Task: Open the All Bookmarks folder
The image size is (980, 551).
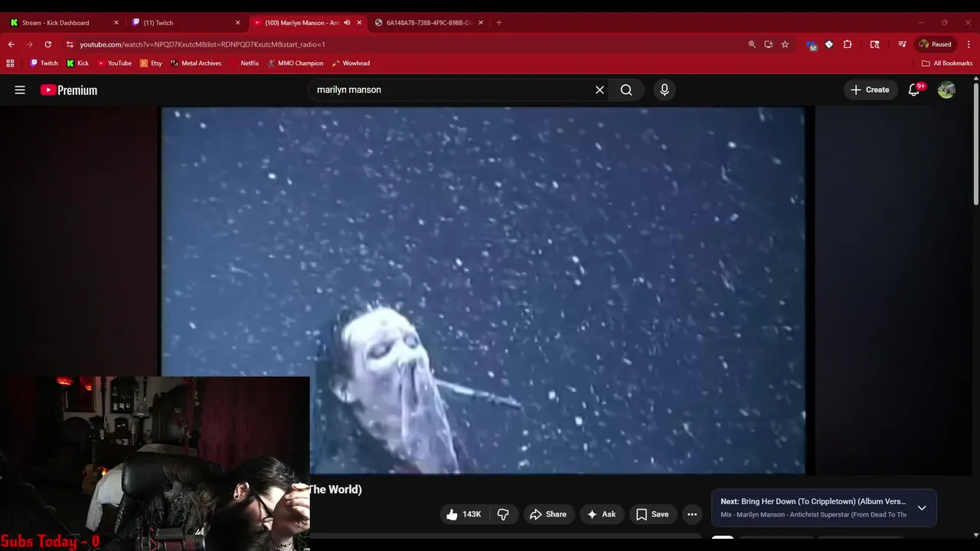Action: point(947,64)
